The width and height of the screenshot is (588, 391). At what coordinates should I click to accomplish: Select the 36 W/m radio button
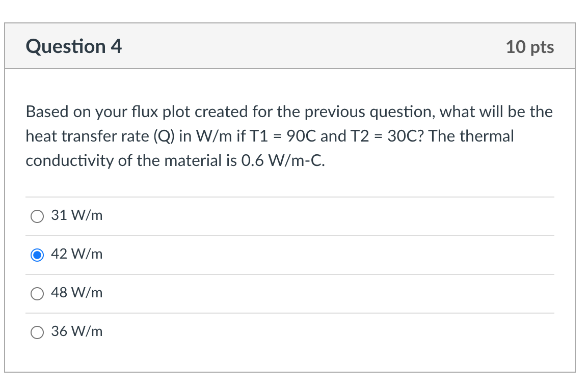coord(37,332)
